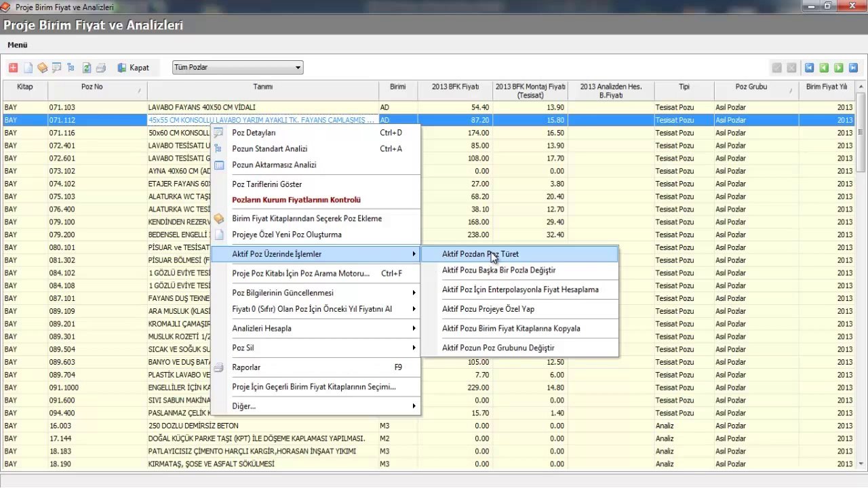Click the Kapat close button in toolbar
Screen dimensions: 868x488
pyautogui.click(x=133, y=68)
